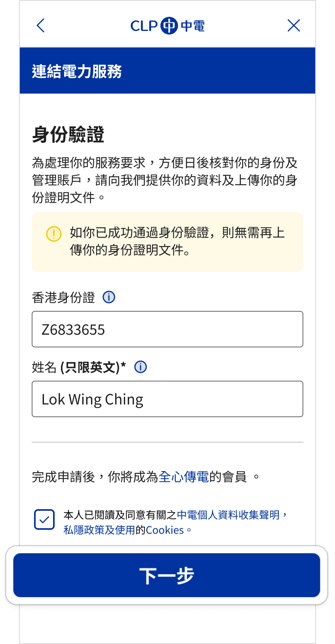
Task: Focus the HKID field containing Z6833655
Action: 167,329
